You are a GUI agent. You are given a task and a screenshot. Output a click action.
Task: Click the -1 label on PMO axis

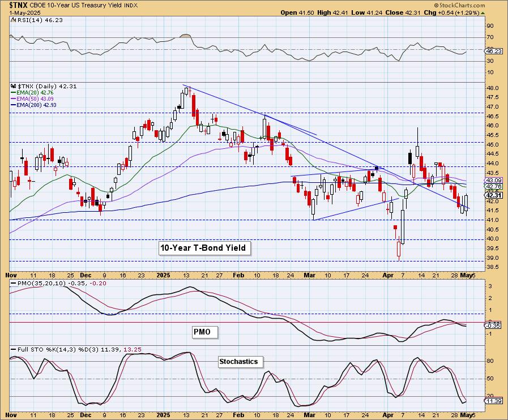pos(490,334)
